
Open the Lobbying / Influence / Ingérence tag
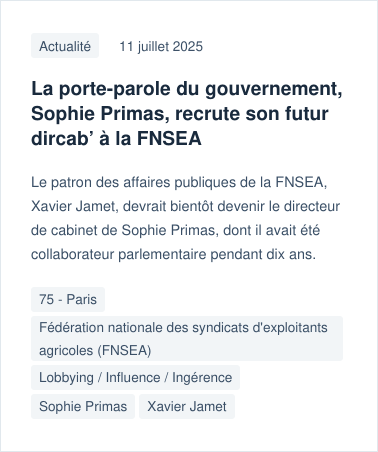pyautogui.click(x=135, y=377)
